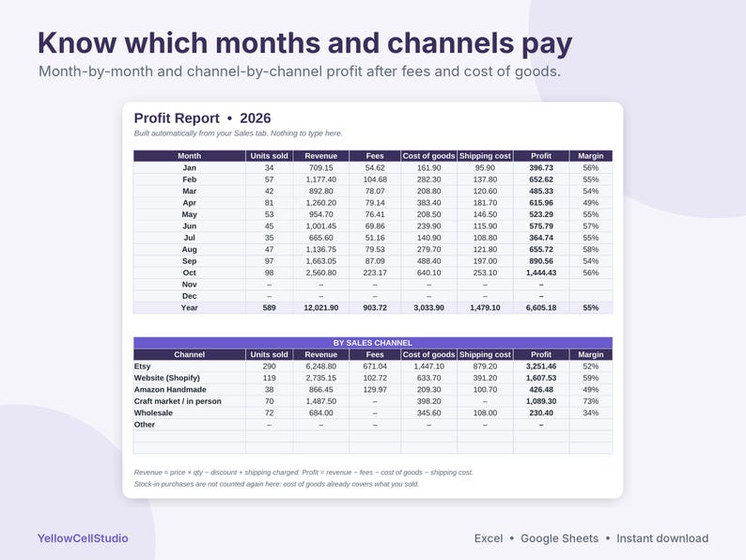Click the BY SALES CHANNEL header bar
The width and height of the screenshot is (746, 560).
(372, 343)
